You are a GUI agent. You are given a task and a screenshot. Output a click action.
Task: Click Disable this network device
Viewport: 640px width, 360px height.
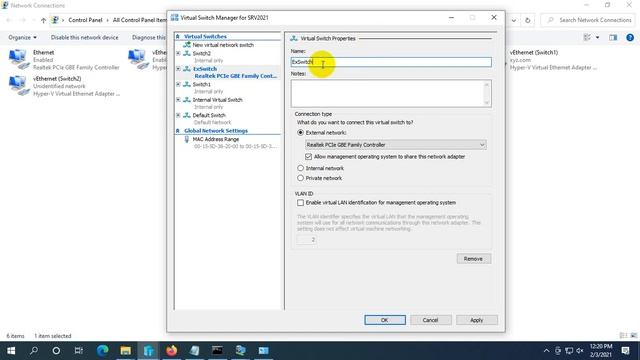pyautogui.click(x=84, y=38)
